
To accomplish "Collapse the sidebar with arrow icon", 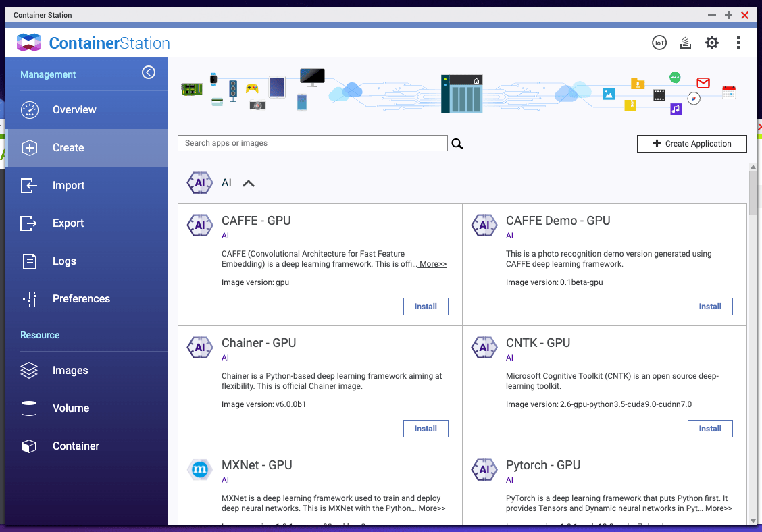I will 148,72.
